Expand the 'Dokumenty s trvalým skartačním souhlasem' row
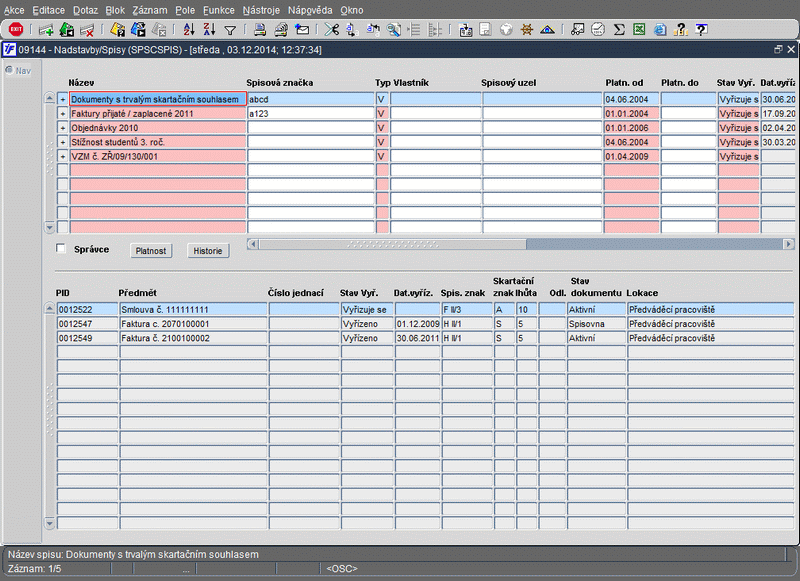The width and height of the screenshot is (800, 581). [x=62, y=100]
